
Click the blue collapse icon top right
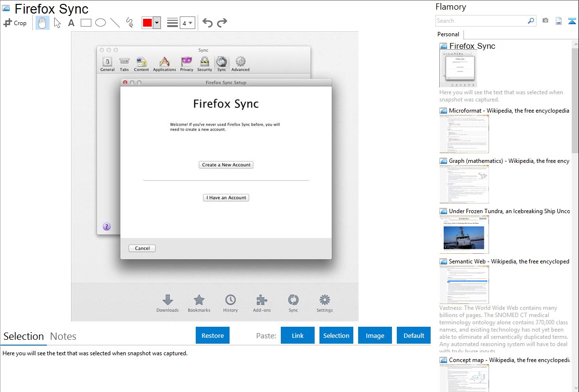tap(572, 21)
